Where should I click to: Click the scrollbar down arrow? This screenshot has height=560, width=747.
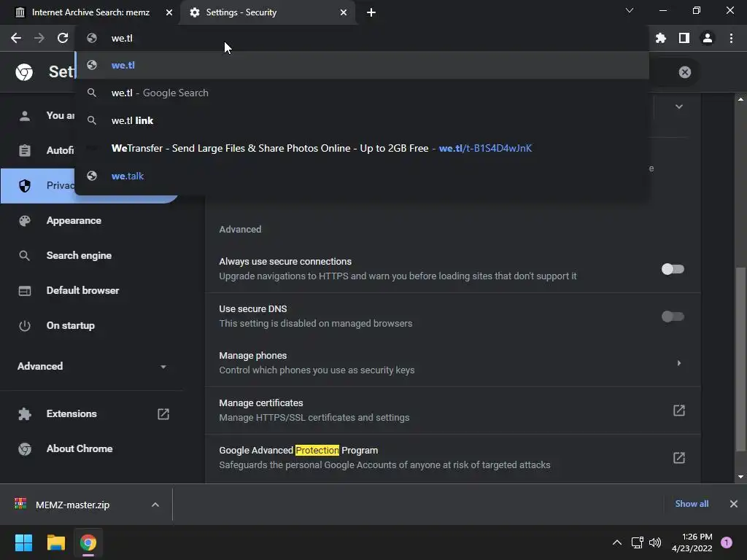point(740,477)
